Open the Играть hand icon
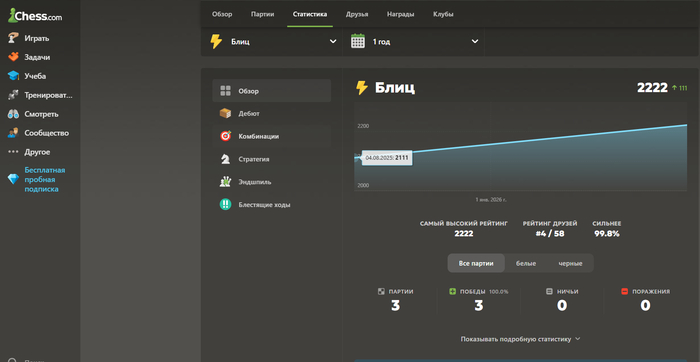 point(13,38)
